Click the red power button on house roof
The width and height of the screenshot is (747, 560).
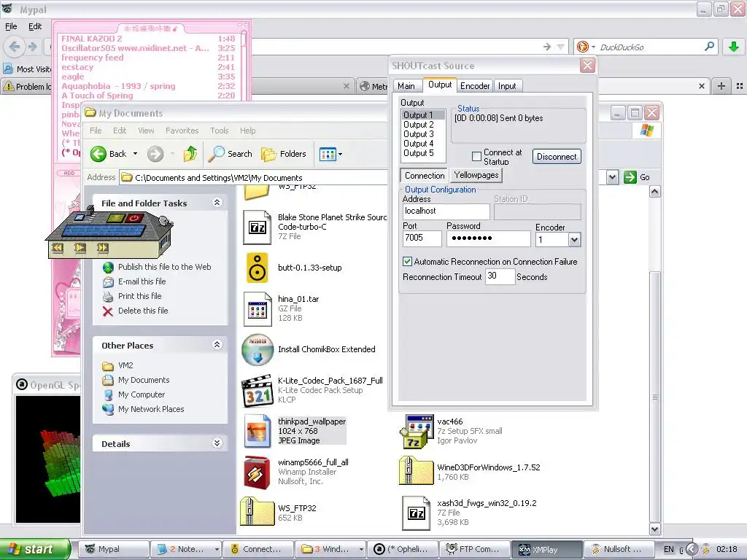pos(134,218)
